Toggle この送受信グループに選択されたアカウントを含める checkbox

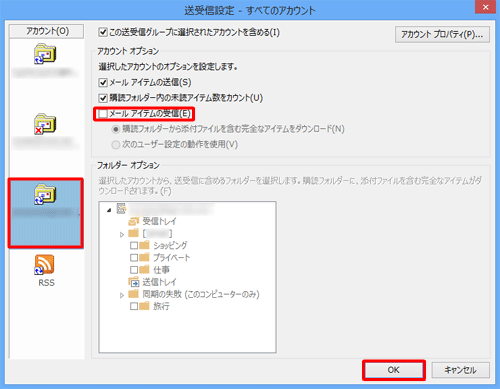103,32
